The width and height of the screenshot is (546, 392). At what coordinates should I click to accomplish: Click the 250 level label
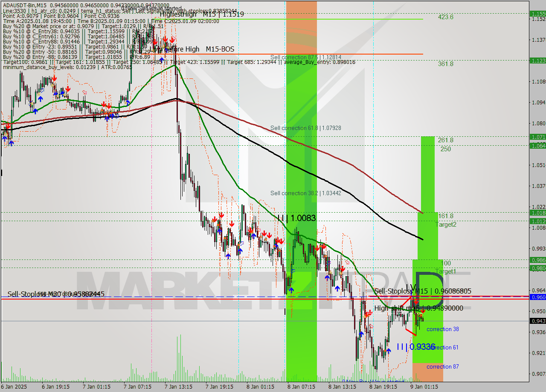pos(445,149)
